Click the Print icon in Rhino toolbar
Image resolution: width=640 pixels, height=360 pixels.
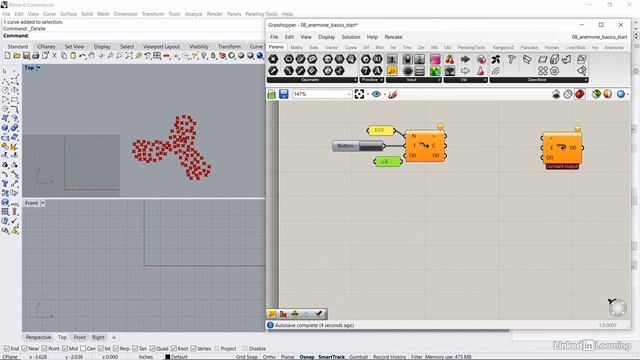pyautogui.click(x=36, y=56)
